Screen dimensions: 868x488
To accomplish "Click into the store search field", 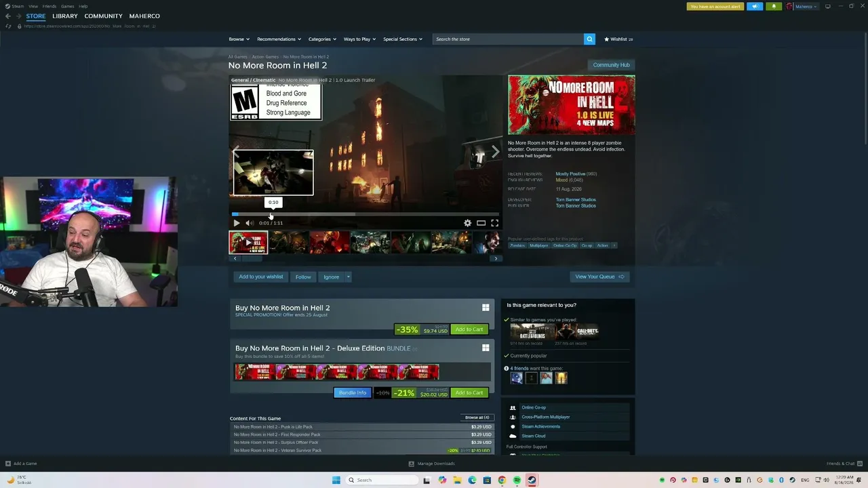I will (x=508, y=39).
